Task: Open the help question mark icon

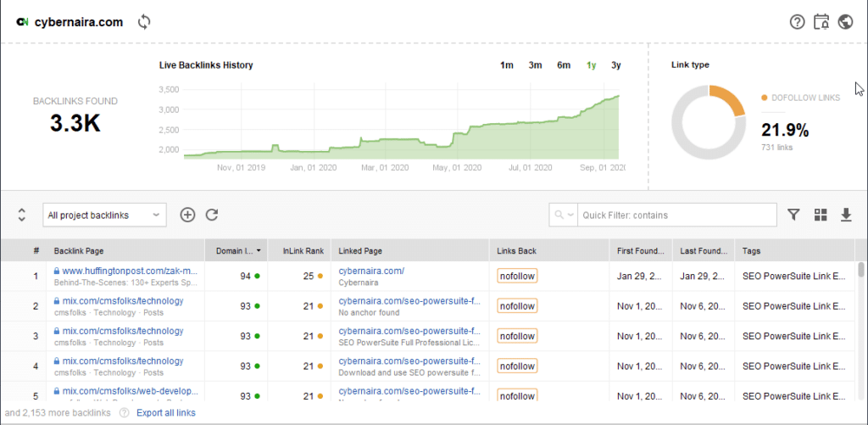Action: tap(797, 22)
